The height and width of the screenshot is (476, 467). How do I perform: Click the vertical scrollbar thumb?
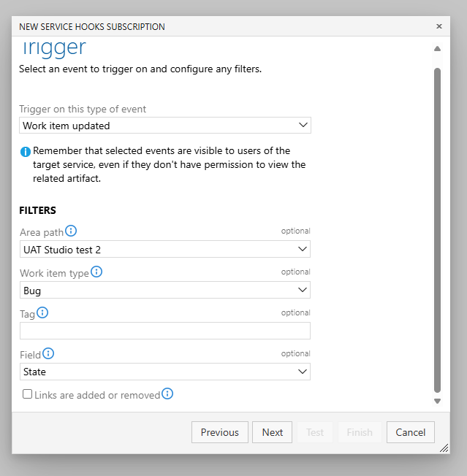[437, 231]
